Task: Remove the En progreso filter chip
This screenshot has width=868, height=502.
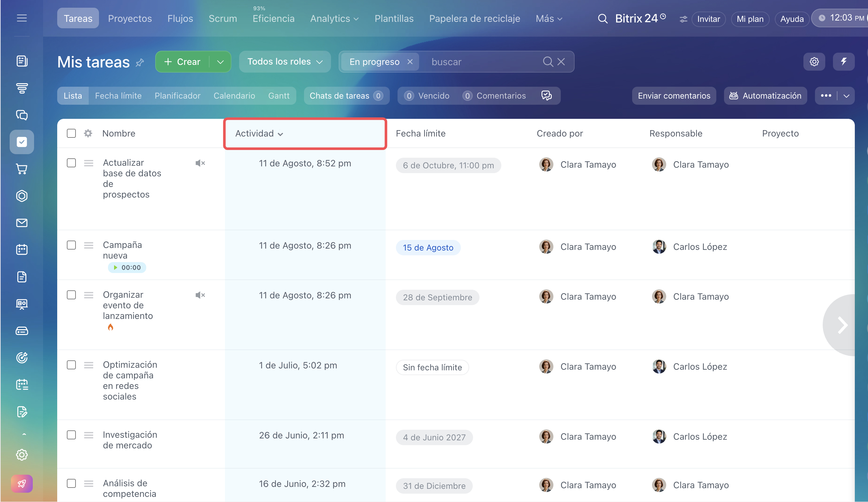Action: [410, 62]
